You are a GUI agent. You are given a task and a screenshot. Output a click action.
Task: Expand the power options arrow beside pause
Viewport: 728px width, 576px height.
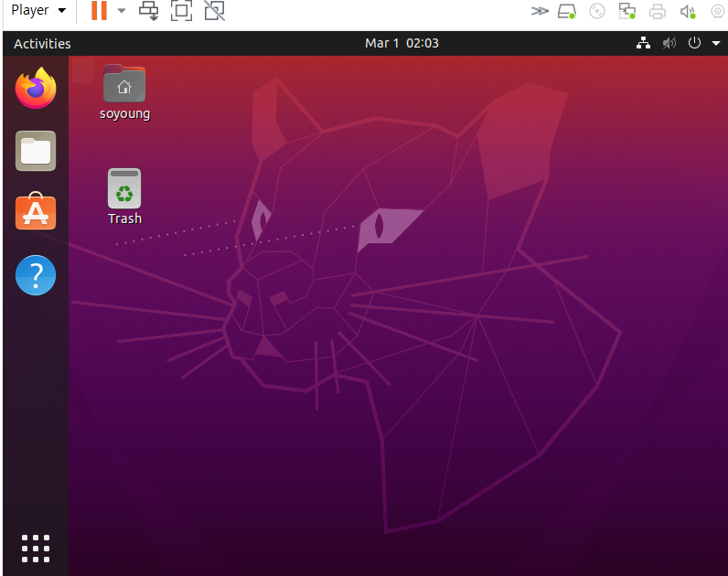click(x=122, y=10)
